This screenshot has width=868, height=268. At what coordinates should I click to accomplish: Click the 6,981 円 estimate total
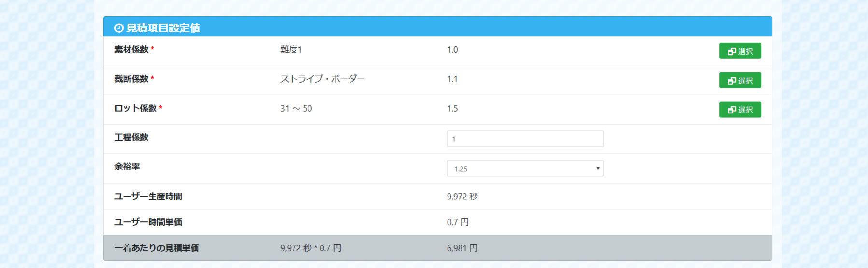pos(462,248)
